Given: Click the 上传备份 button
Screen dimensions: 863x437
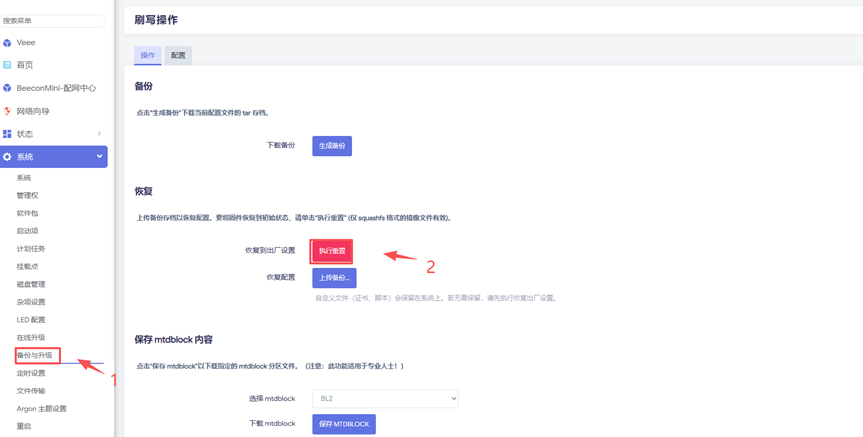Looking at the screenshot, I should pyautogui.click(x=334, y=277).
